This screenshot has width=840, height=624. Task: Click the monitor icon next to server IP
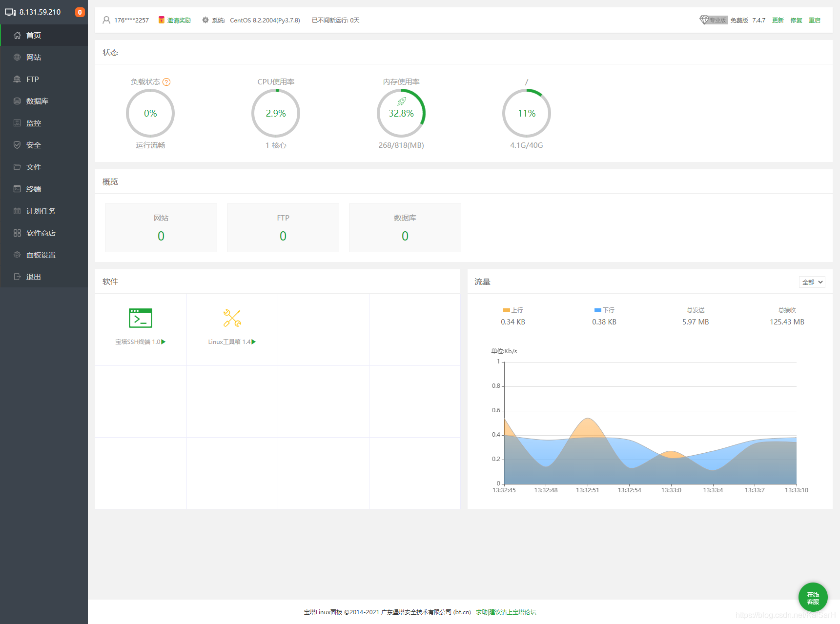[x=10, y=12]
